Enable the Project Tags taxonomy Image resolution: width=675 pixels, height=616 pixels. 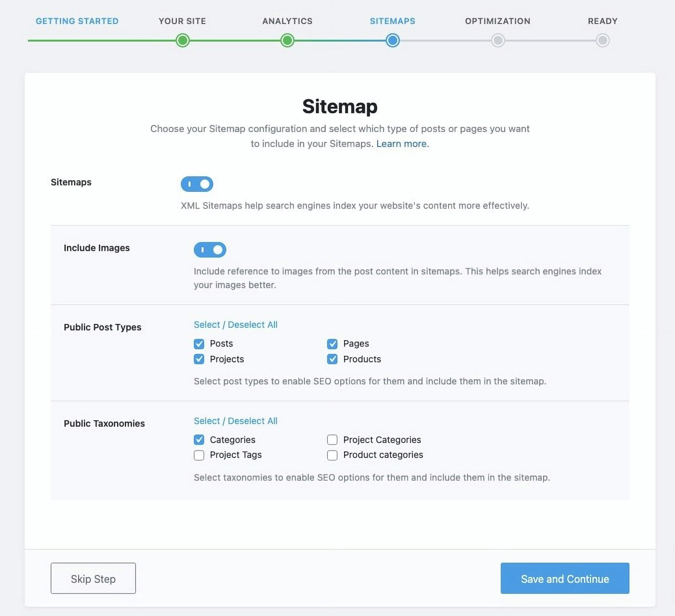[x=198, y=455]
